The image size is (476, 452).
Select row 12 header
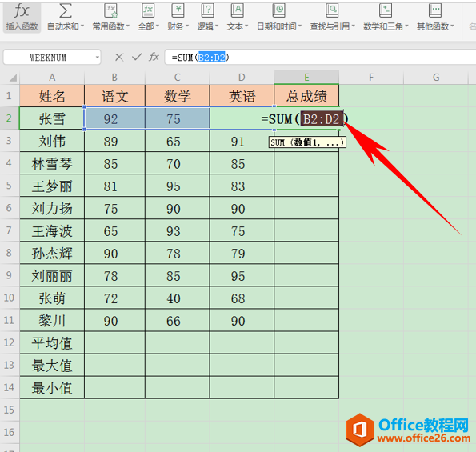point(9,342)
